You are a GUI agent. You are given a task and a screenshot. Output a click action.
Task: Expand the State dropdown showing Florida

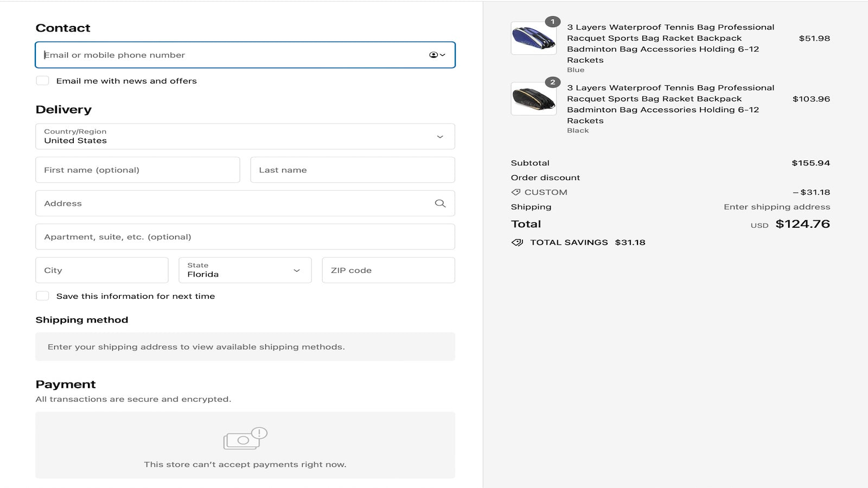tap(245, 270)
